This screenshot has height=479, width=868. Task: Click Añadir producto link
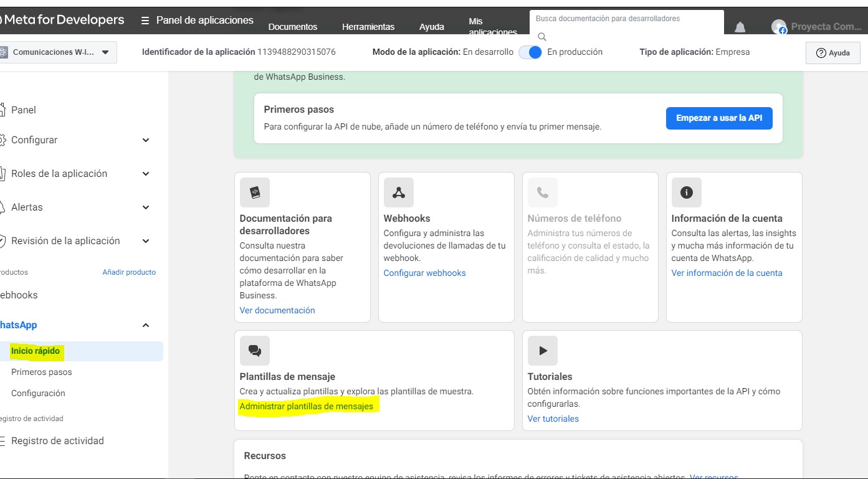point(129,272)
